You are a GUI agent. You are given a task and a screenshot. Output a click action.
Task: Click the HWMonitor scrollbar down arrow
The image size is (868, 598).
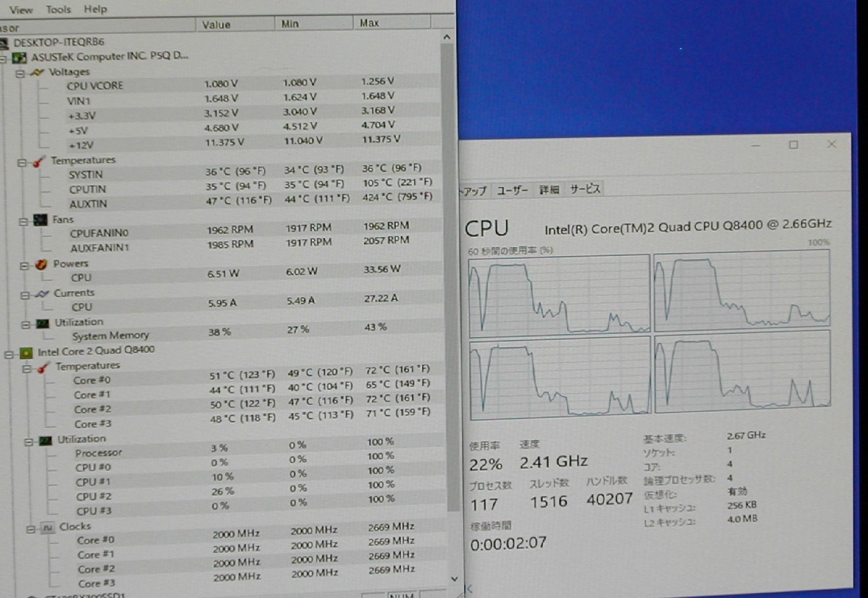pyautogui.click(x=455, y=579)
